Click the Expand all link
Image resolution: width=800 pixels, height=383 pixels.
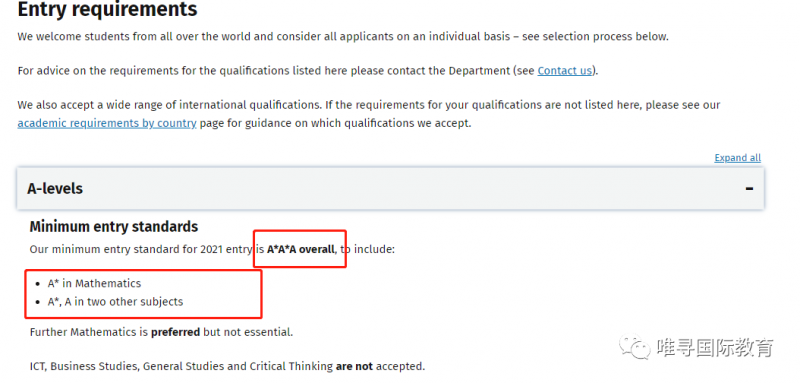pyautogui.click(x=737, y=158)
